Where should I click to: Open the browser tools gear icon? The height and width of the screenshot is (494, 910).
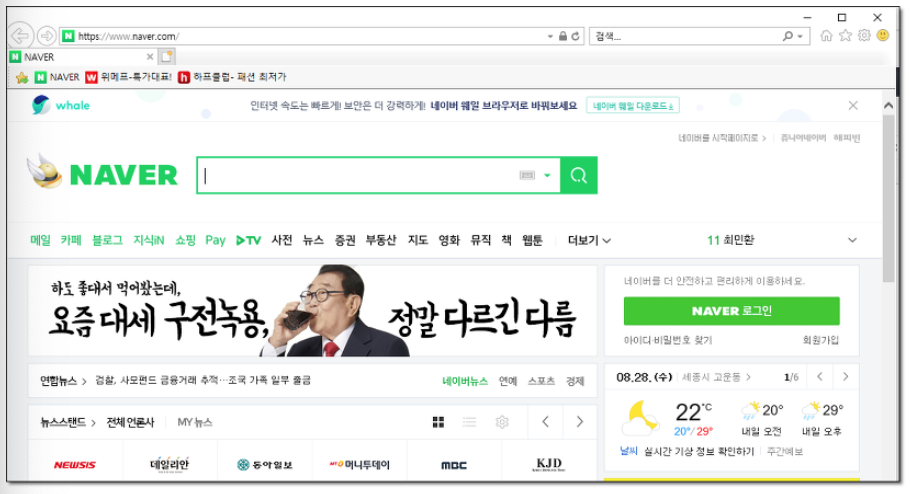click(864, 36)
